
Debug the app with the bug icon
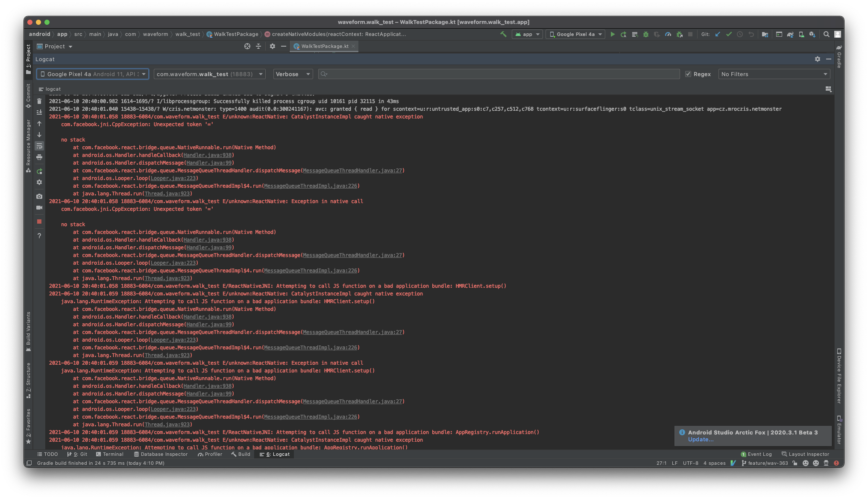(x=646, y=34)
